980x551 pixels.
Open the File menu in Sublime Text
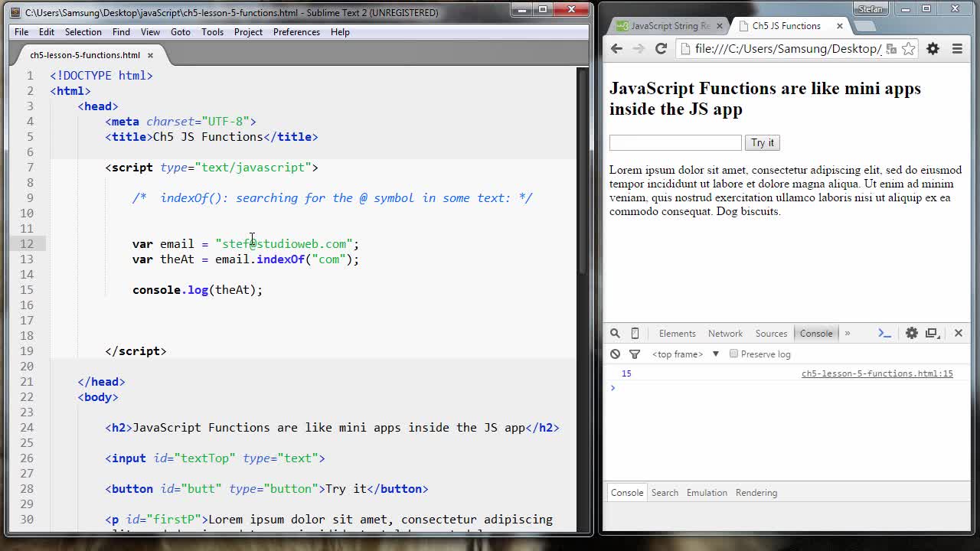(x=21, y=32)
